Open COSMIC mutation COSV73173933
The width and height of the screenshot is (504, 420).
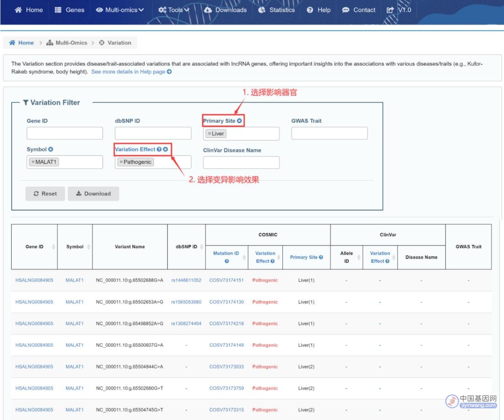(226, 367)
